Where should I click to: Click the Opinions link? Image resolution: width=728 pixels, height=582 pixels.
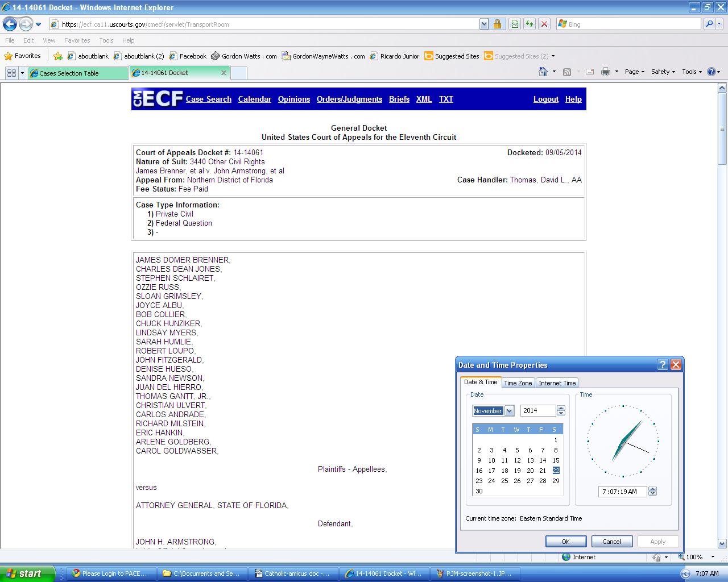pyautogui.click(x=294, y=99)
